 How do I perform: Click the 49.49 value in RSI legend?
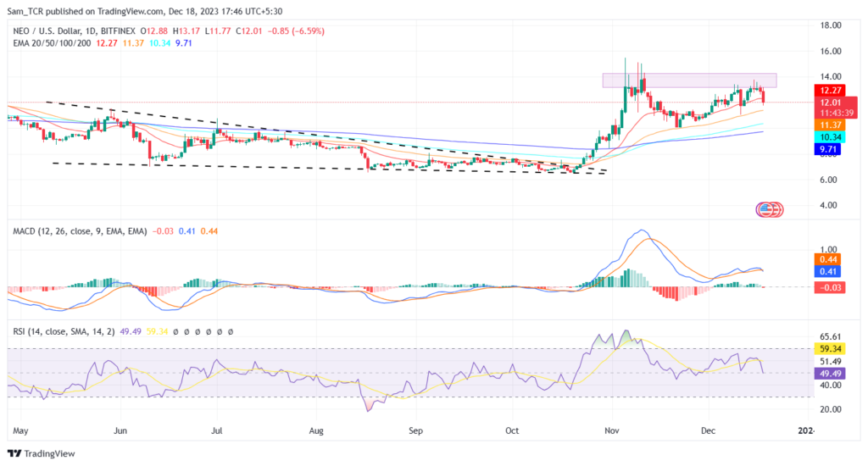point(131,331)
